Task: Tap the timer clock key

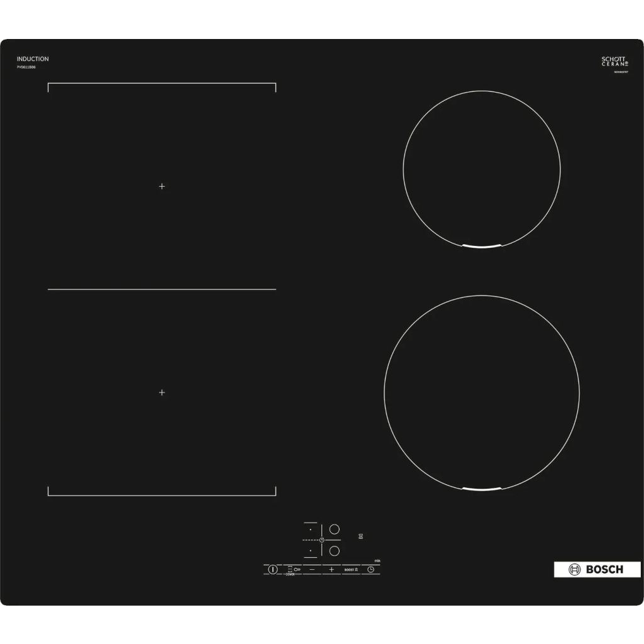Action: [371, 569]
